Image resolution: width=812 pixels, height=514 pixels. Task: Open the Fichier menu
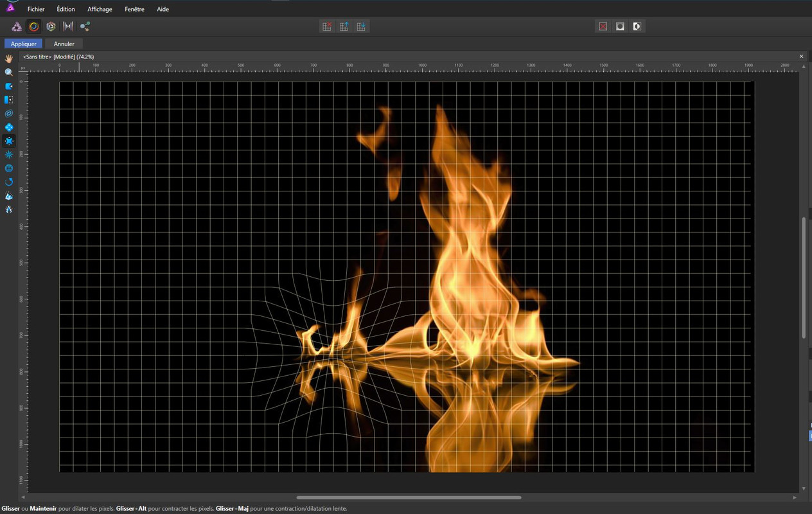pos(36,9)
